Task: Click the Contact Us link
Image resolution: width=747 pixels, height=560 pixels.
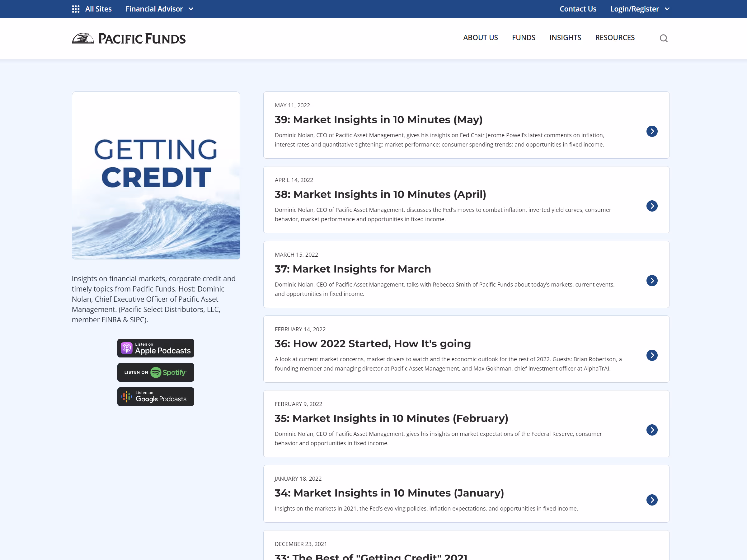Action: click(x=578, y=9)
